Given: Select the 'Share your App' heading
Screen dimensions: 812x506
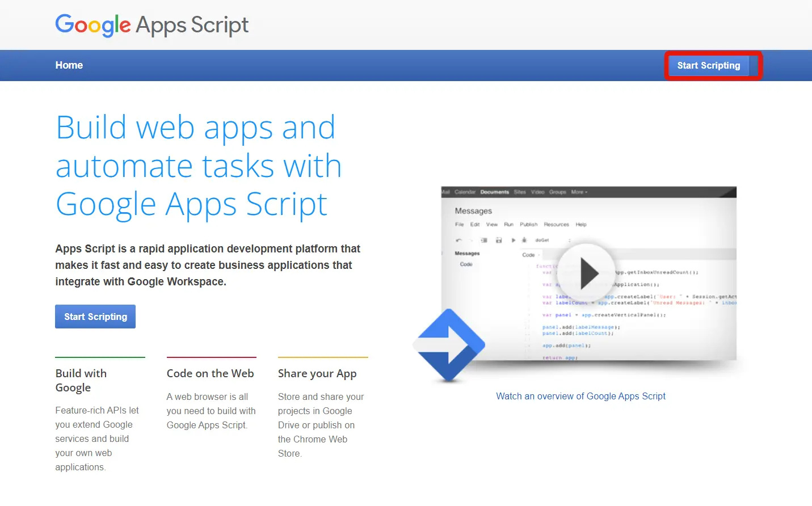Looking at the screenshot, I should (x=317, y=373).
